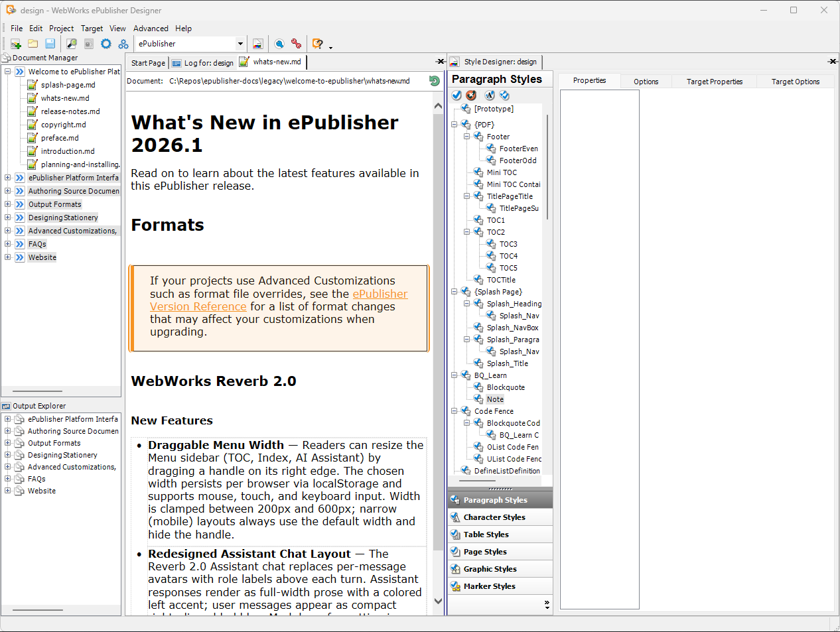
Task: Click the Character Styles button
Action: 500,517
